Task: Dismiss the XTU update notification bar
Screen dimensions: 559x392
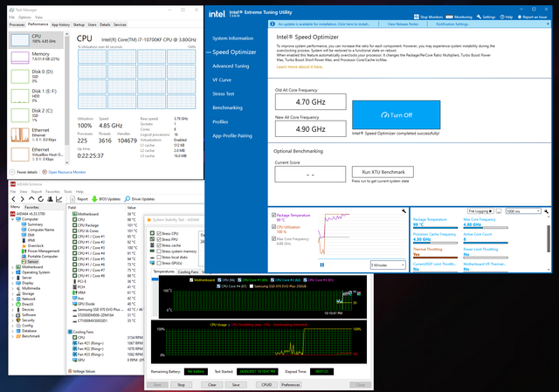Action: [548, 24]
